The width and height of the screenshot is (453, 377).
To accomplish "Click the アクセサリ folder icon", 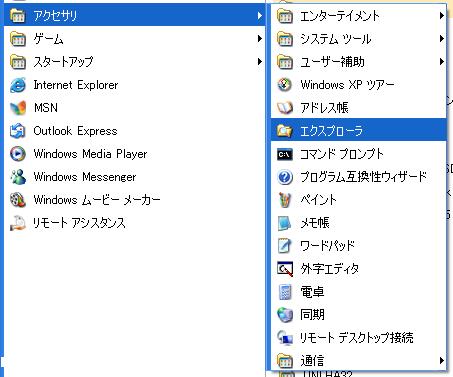I will coord(18,16).
